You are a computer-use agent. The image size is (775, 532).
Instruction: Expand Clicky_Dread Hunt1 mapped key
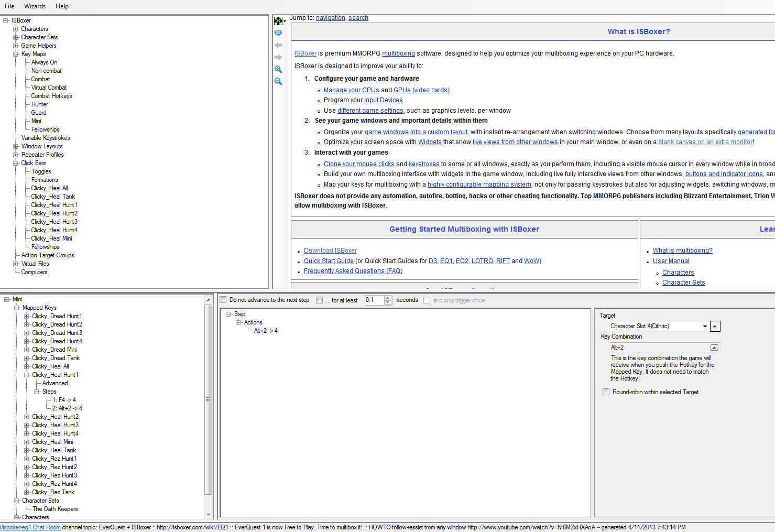(x=27, y=316)
